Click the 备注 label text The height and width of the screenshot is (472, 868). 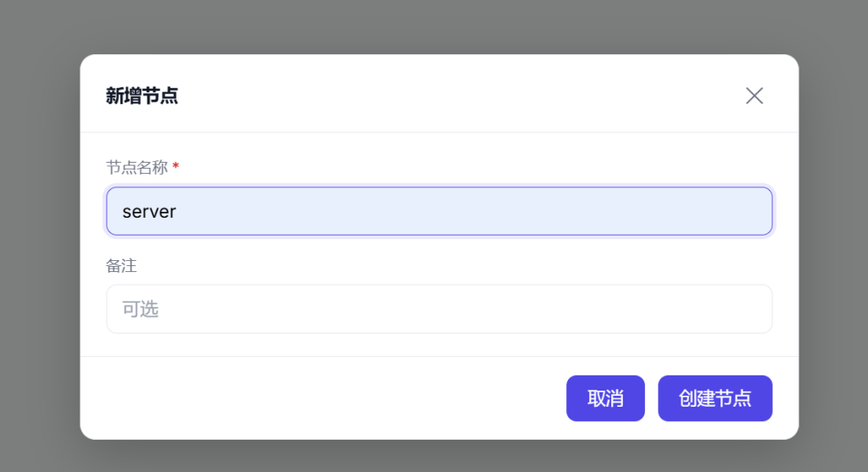coord(121,266)
